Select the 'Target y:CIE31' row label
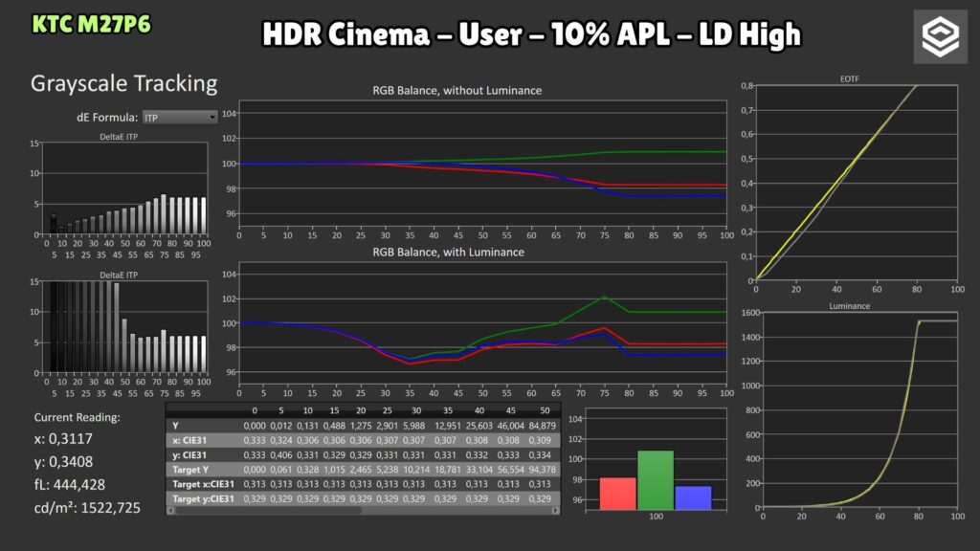This screenshot has height=551, width=980. pyautogui.click(x=203, y=499)
